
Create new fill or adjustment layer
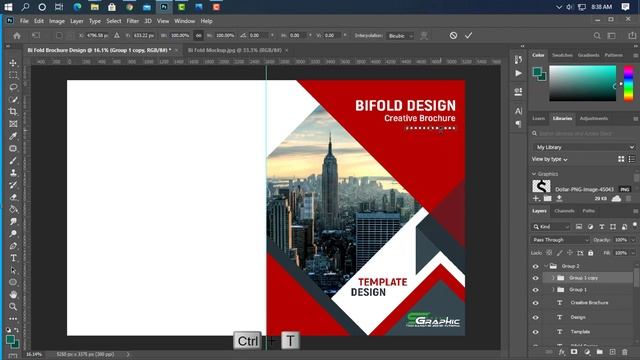(587, 351)
